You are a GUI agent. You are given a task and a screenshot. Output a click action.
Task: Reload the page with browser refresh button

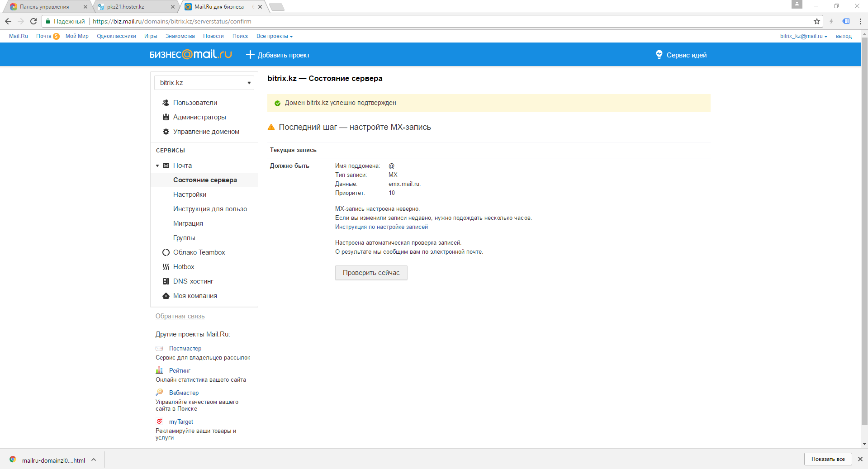[33, 21]
